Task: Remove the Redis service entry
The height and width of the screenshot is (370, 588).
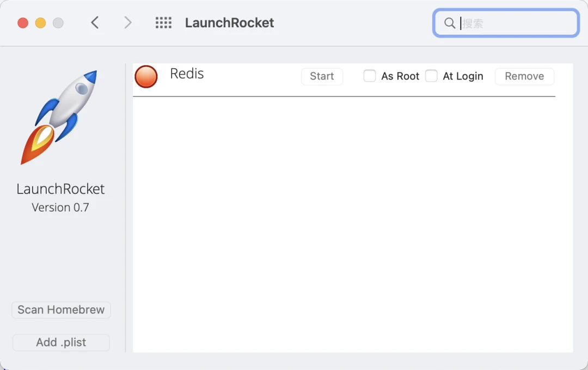Action: pos(524,76)
